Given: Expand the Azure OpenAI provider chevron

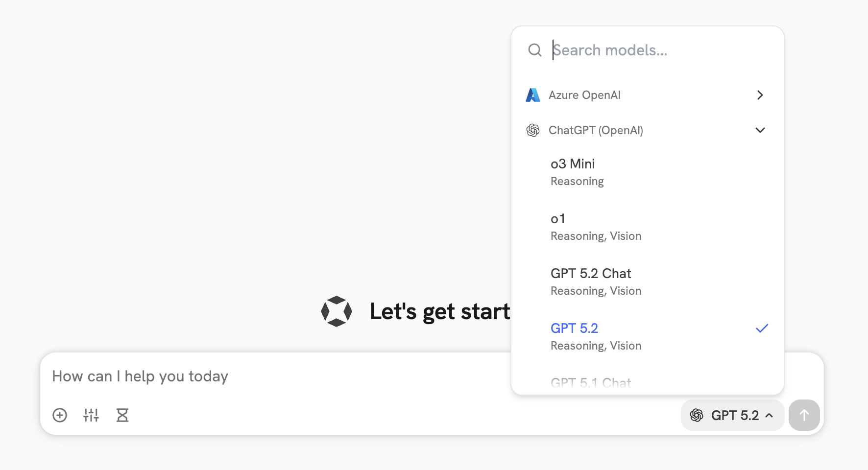Looking at the screenshot, I should pyautogui.click(x=760, y=95).
